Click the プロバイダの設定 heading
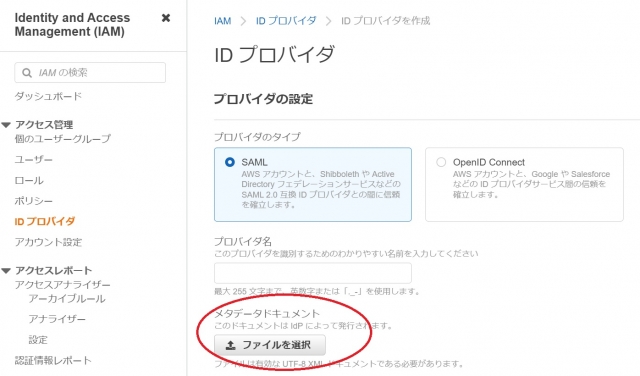640x376 pixels. (x=263, y=99)
